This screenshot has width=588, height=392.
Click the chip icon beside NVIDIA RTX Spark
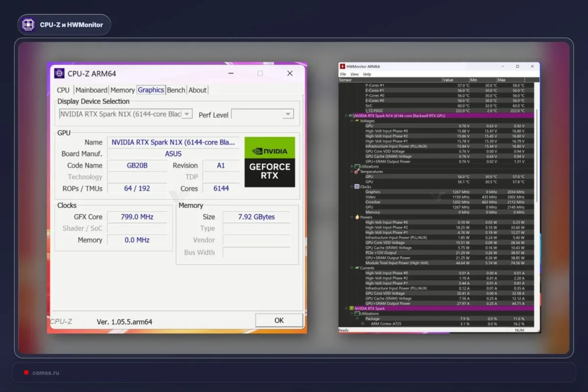pos(351,309)
